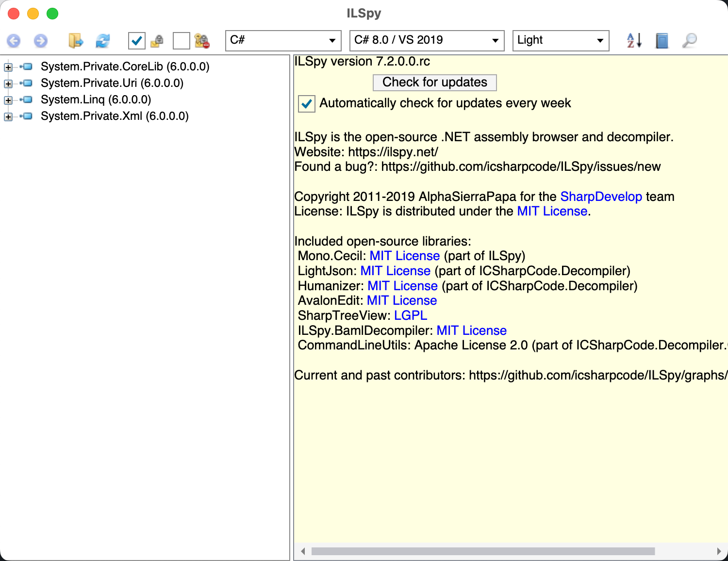Open the Light theme dropdown
This screenshot has height=561, width=728.
pyautogui.click(x=561, y=40)
